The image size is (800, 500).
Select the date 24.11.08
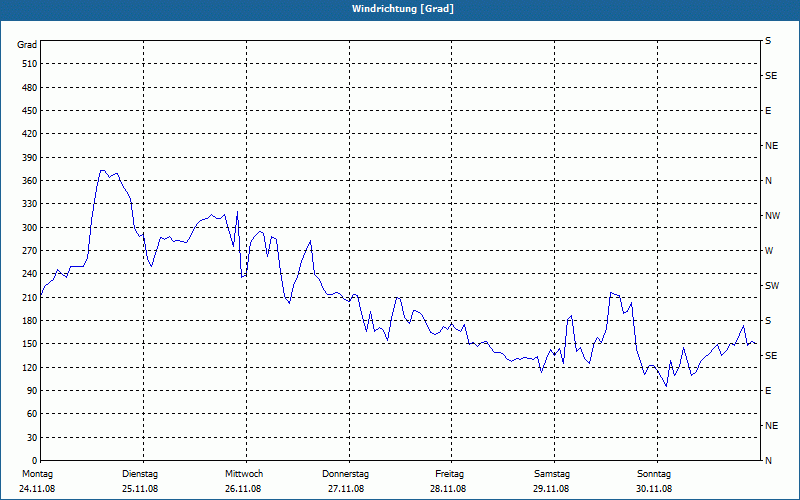37,489
